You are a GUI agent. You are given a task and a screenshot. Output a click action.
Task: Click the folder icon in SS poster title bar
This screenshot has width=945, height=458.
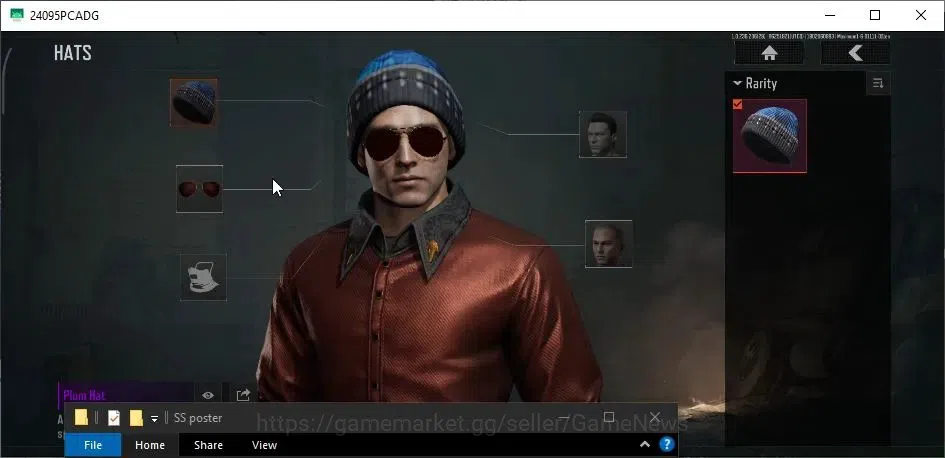tap(81, 417)
